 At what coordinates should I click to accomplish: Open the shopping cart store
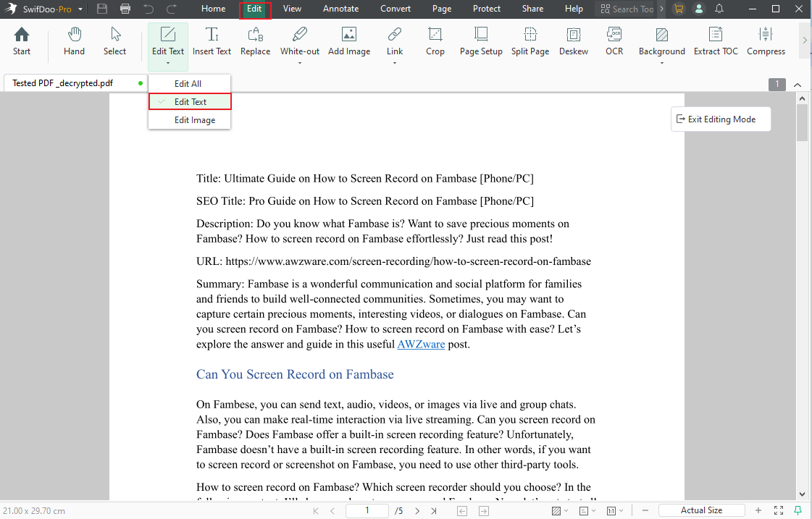[679, 9]
